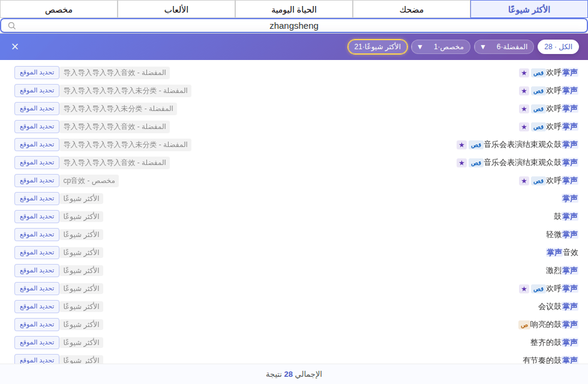The image size is (588, 384).
Task: Click star on 音乐会表演结束观众鼓掌声 row tagged 未分类
Action: tap(461, 145)
